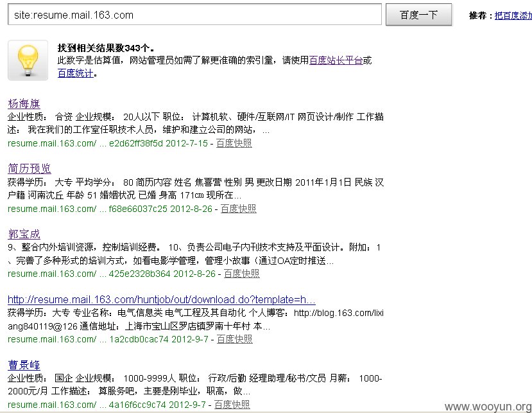Click the text 此数字是估算值
The width and height of the screenshot is (532, 413).
[x=89, y=60]
